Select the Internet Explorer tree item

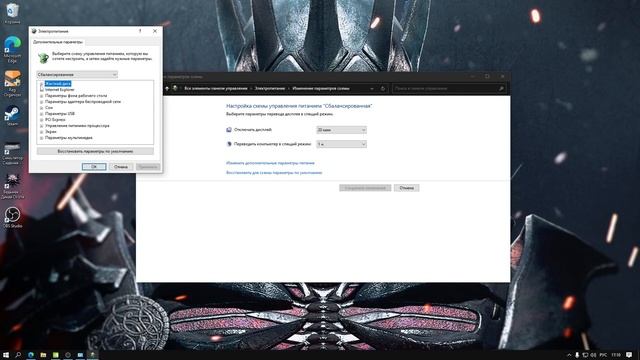pyautogui.click(x=60, y=89)
